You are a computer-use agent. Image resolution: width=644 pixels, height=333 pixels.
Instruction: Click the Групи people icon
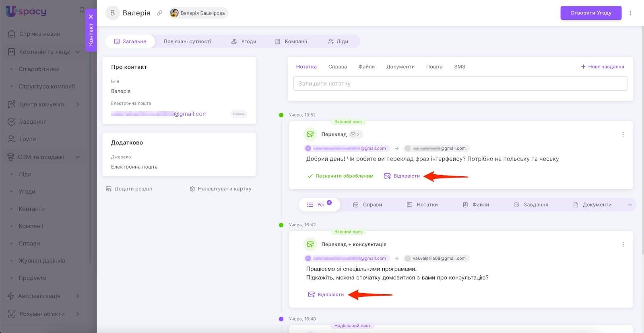(x=12, y=139)
